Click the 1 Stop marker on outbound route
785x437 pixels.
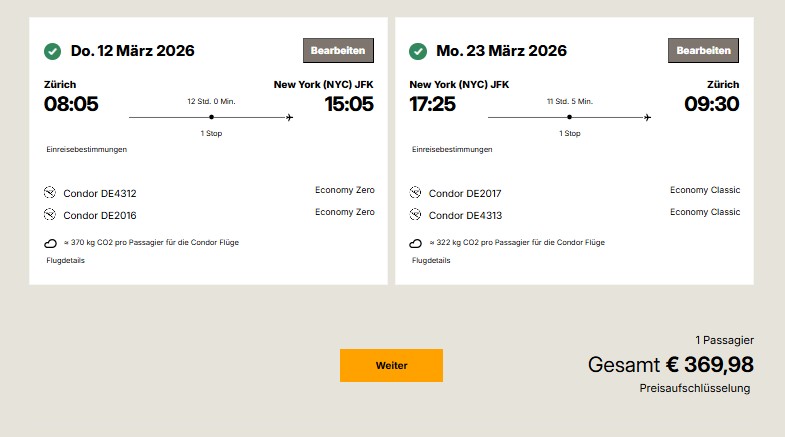pos(211,118)
